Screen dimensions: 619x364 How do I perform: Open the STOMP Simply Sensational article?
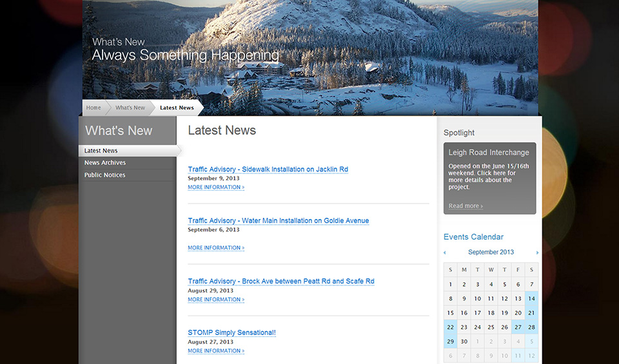(x=231, y=333)
